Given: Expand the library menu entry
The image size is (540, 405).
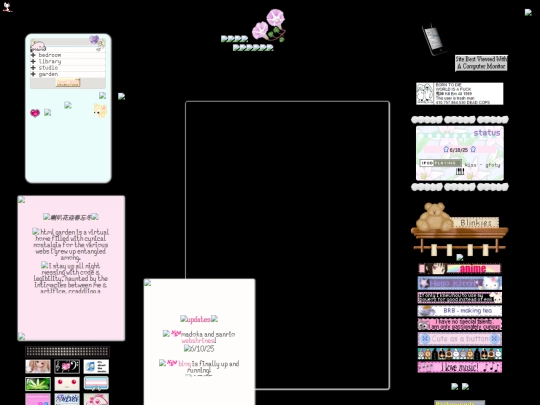Looking at the screenshot, I should [x=33, y=61].
